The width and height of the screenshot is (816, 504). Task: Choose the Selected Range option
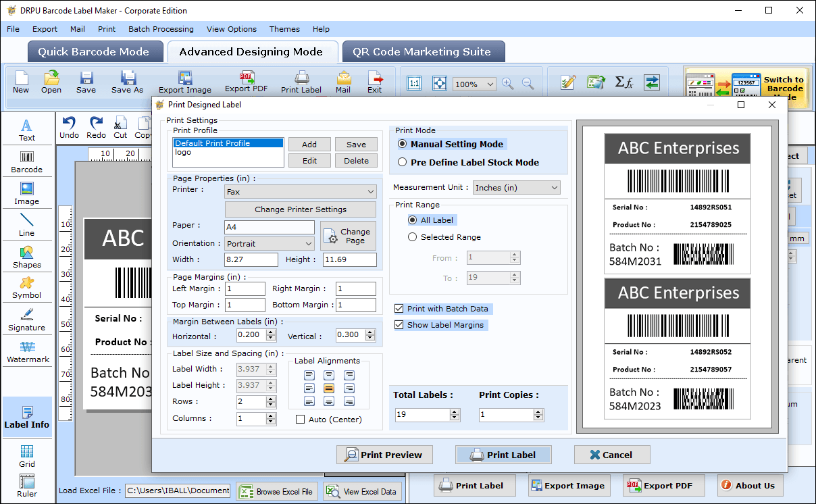pyautogui.click(x=413, y=237)
